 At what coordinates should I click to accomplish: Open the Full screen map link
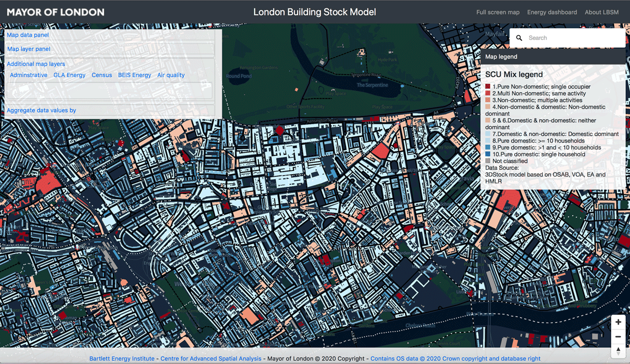[x=498, y=12]
